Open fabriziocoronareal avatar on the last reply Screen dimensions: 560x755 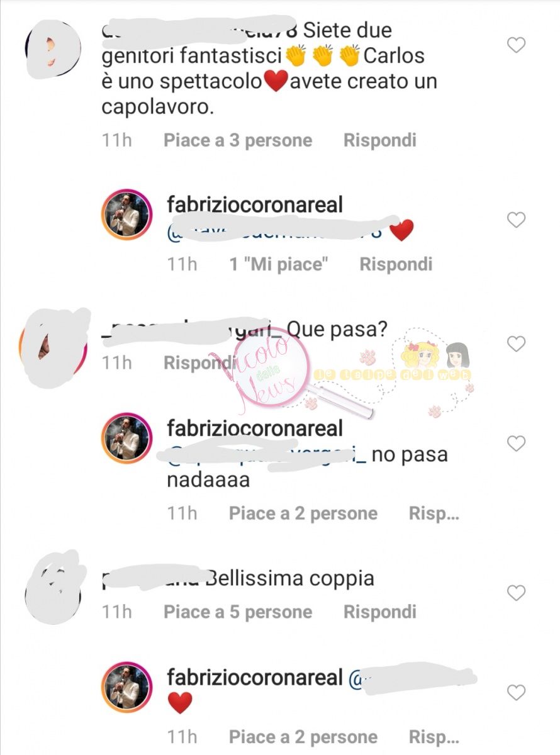coord(126,688)
